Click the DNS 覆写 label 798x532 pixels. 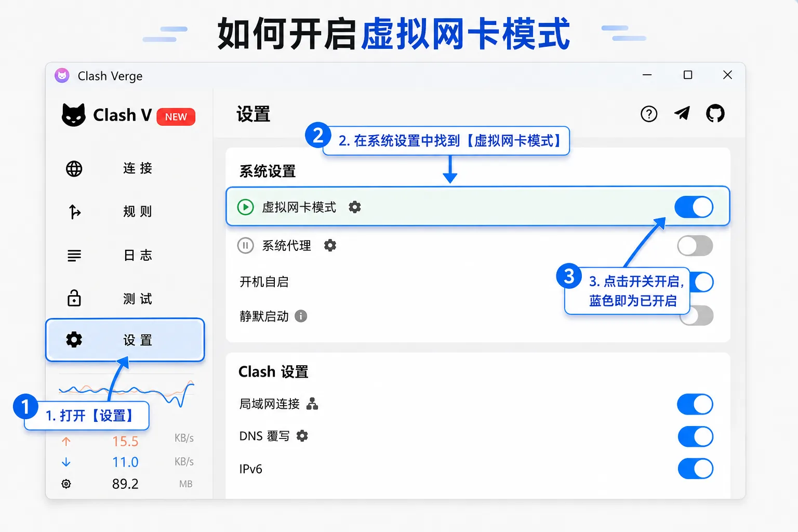[264, 436]
